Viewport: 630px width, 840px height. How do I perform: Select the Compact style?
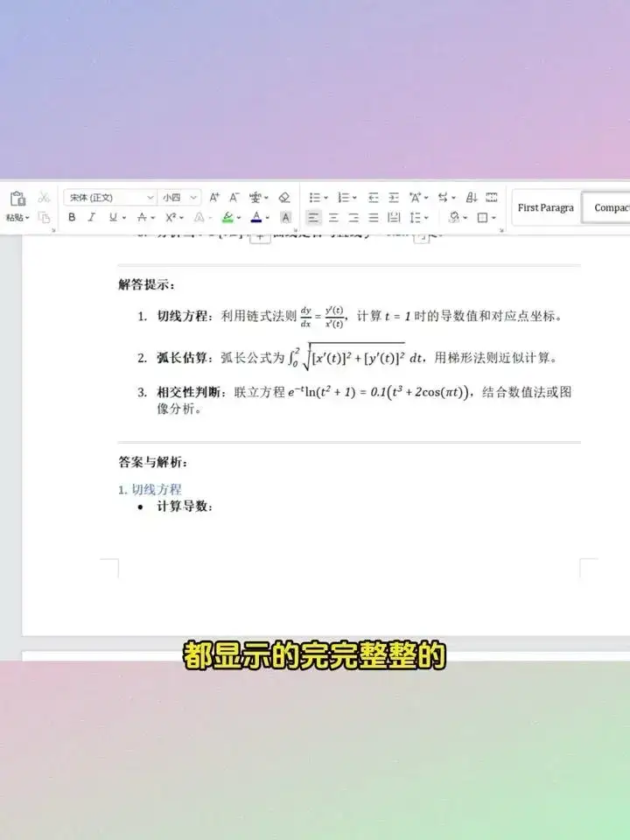(x=606, y=208)
